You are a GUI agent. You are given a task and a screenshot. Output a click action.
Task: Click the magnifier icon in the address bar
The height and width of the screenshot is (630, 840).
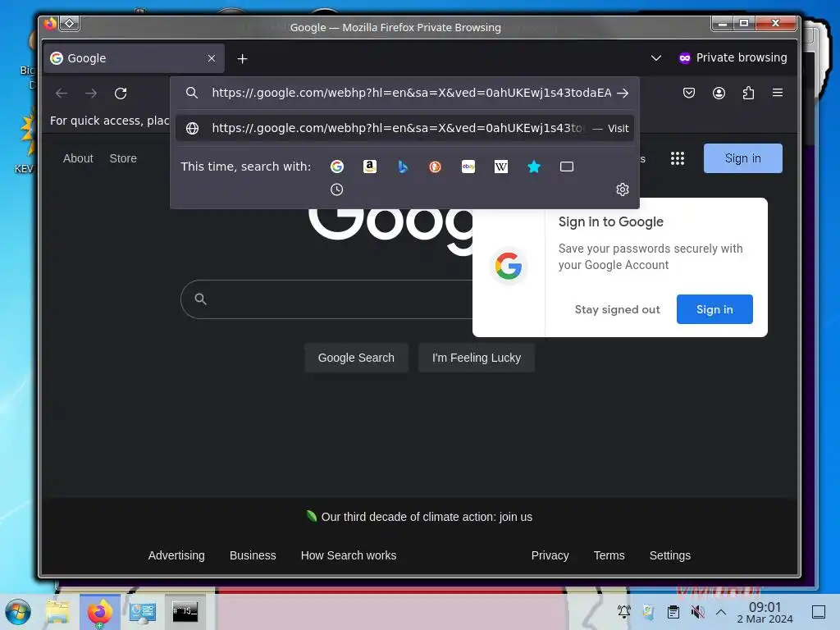[x=192, y=94]
